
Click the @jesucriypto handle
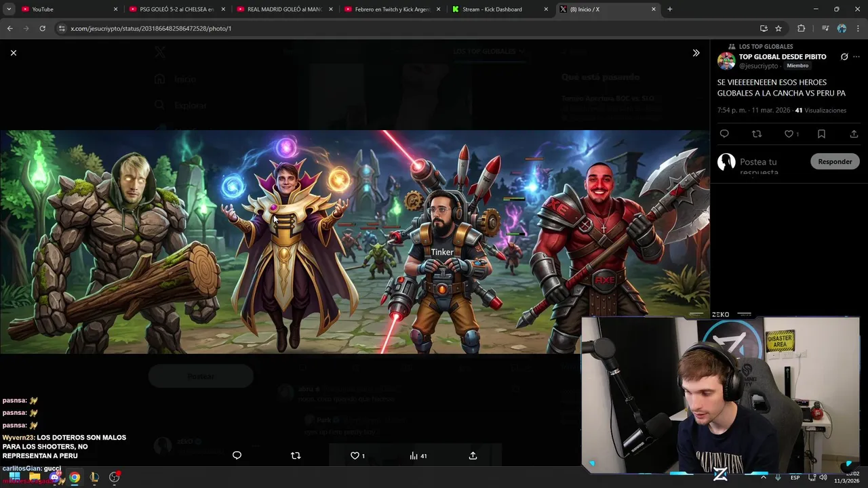pyautogui.click(x=759, y=66)
